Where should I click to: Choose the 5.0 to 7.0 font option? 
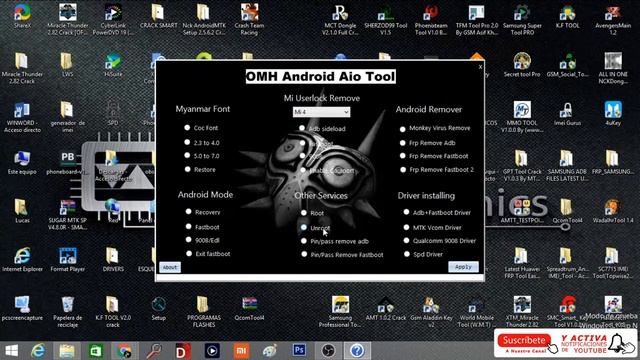[187, 156]
